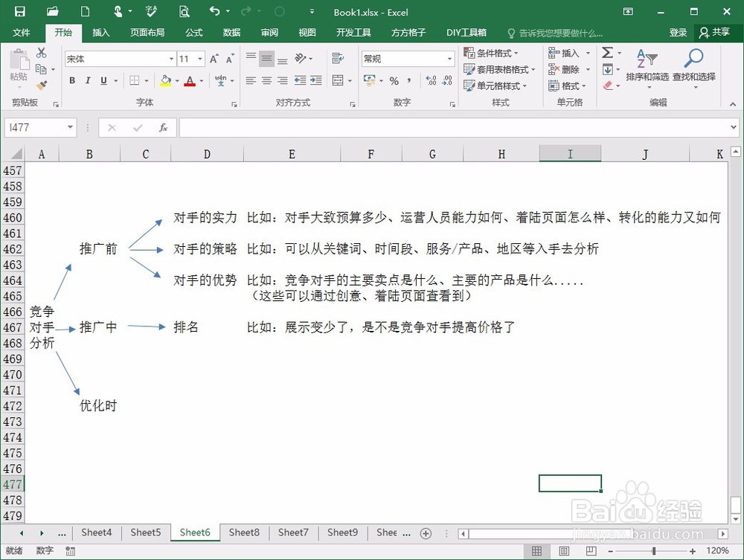744x560 pixels.
Task: Open Sort and Filter (排序和筛选)
Action: [647, 68]
